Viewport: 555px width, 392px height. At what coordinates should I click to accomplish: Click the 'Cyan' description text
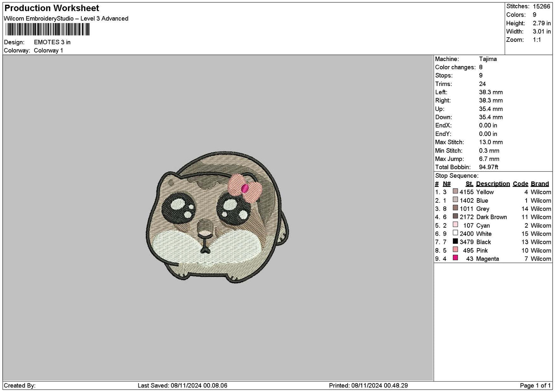pyautogui.click(x=483, y=225)
